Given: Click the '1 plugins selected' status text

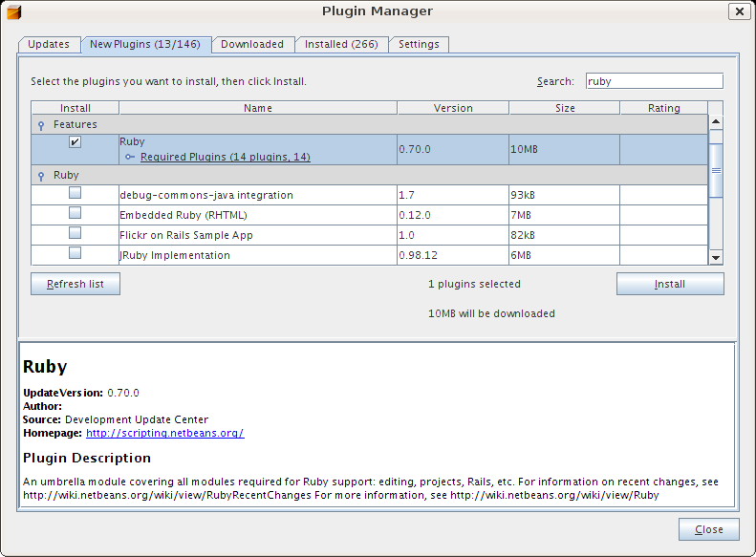Looking at the screenshot, I should [x=474, y=284].
